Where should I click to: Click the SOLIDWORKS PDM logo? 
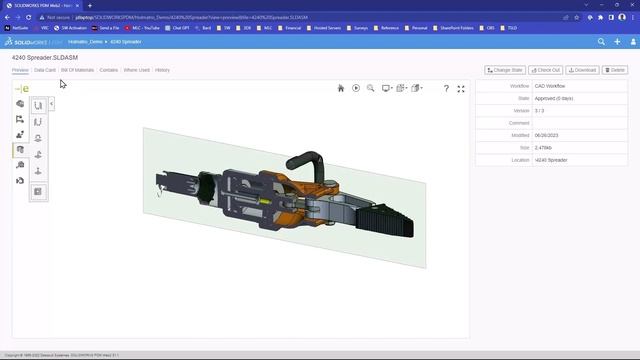point(33,42)
